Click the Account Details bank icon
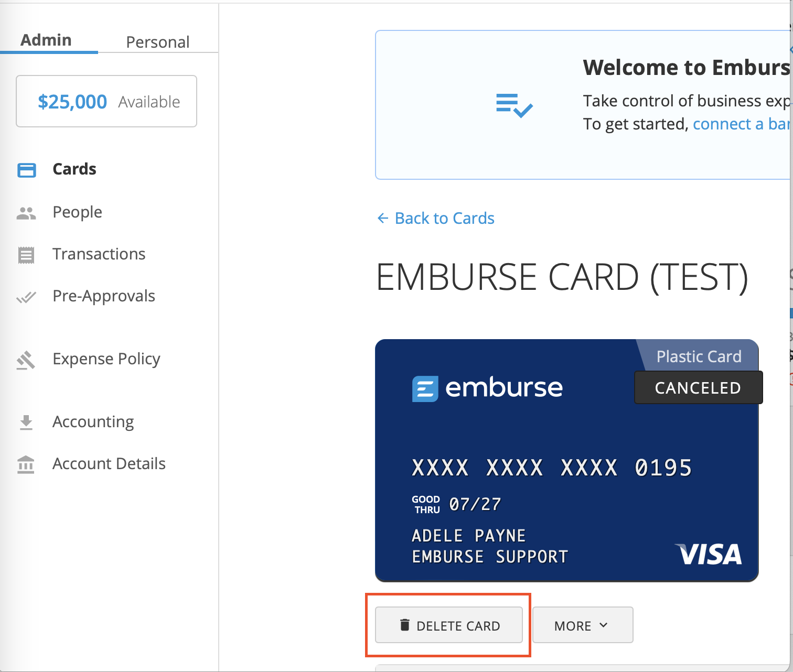The image size is (793, 672). pyautogui.click(x=26, y=464)
